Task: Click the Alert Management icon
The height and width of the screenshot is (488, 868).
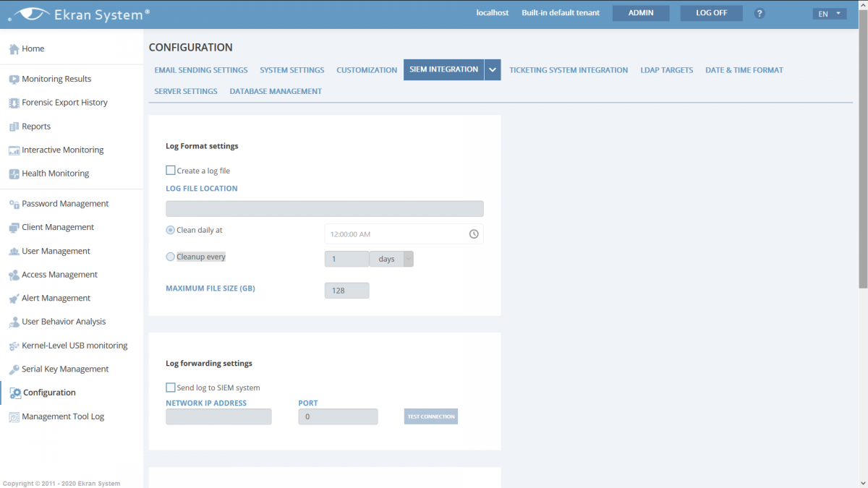Action: coord(14,299)
